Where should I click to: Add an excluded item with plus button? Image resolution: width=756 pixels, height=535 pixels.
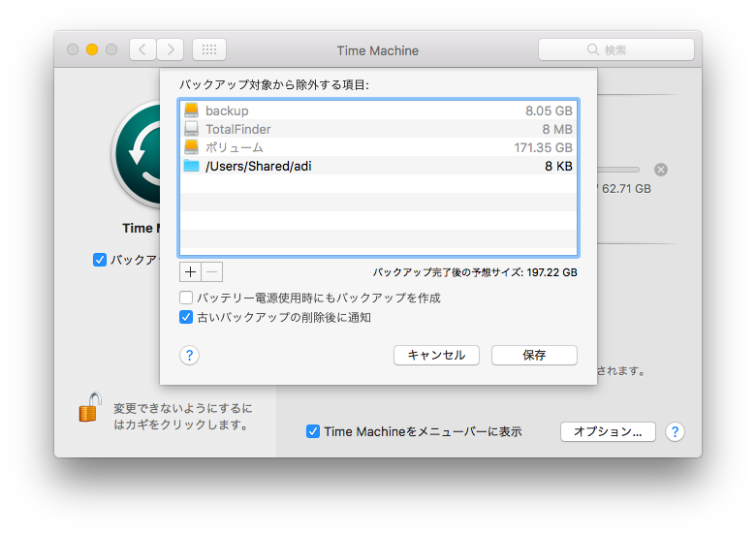click(x=190, y=271)
